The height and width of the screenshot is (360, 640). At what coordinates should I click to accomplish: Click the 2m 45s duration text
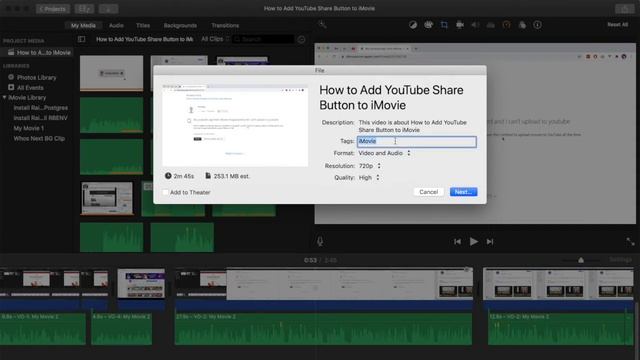coord(184,176)
